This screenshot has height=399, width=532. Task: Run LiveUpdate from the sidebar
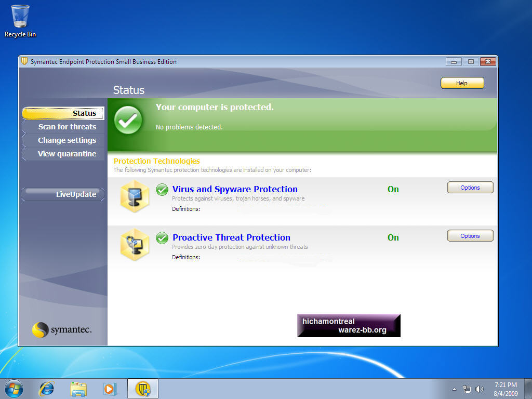tap(63, 194)
